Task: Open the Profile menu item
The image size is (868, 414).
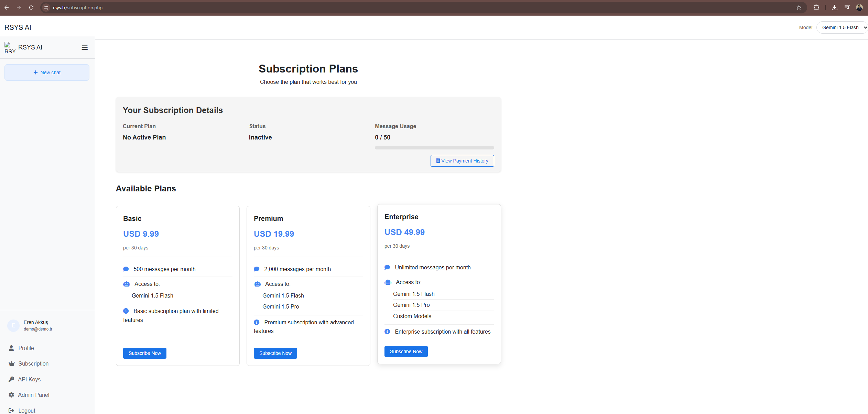Action: [x=26, y=348]
